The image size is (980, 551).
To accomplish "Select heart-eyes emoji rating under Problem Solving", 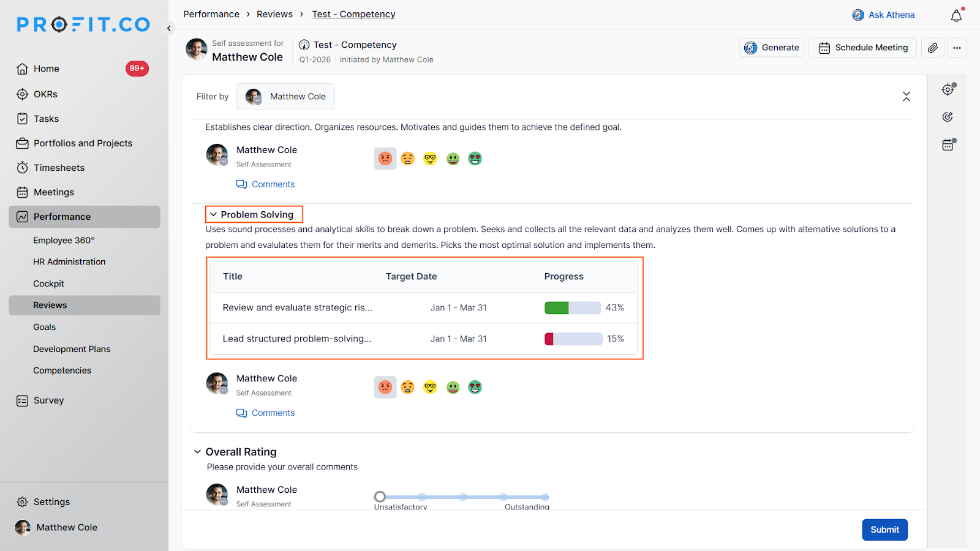I will 475,387.
